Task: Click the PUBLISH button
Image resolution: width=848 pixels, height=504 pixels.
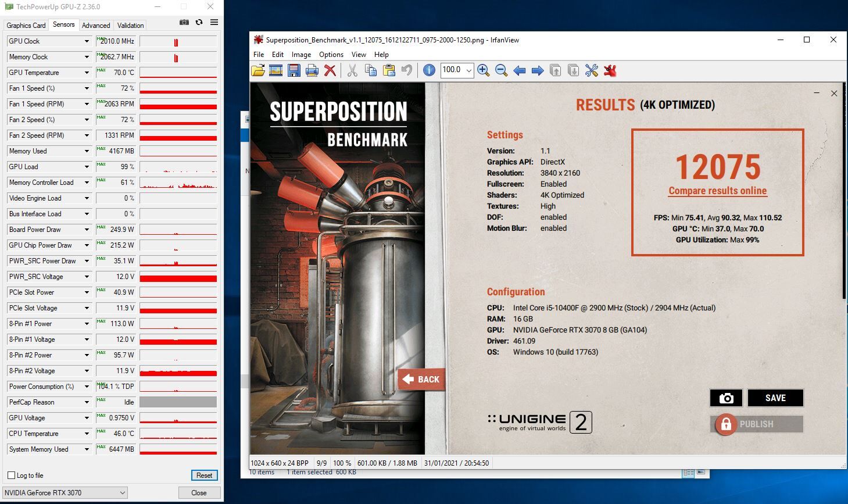Action: pyautogui.click(x=757, y=424)
